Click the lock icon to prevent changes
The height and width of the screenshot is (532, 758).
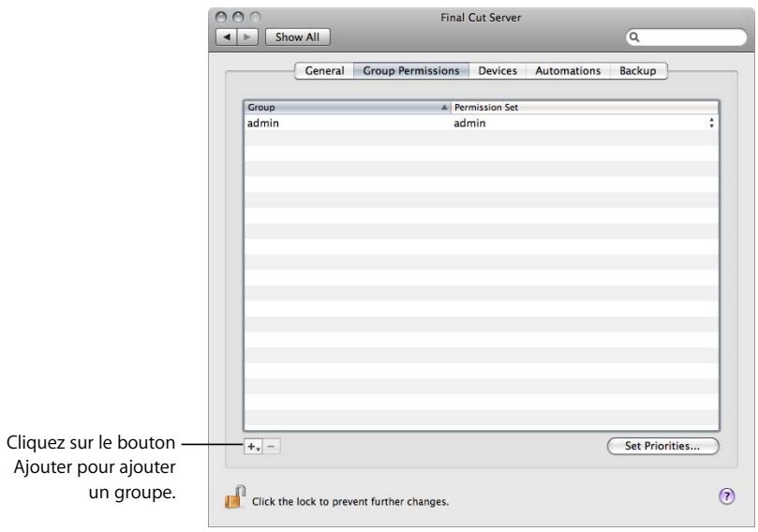235,497
